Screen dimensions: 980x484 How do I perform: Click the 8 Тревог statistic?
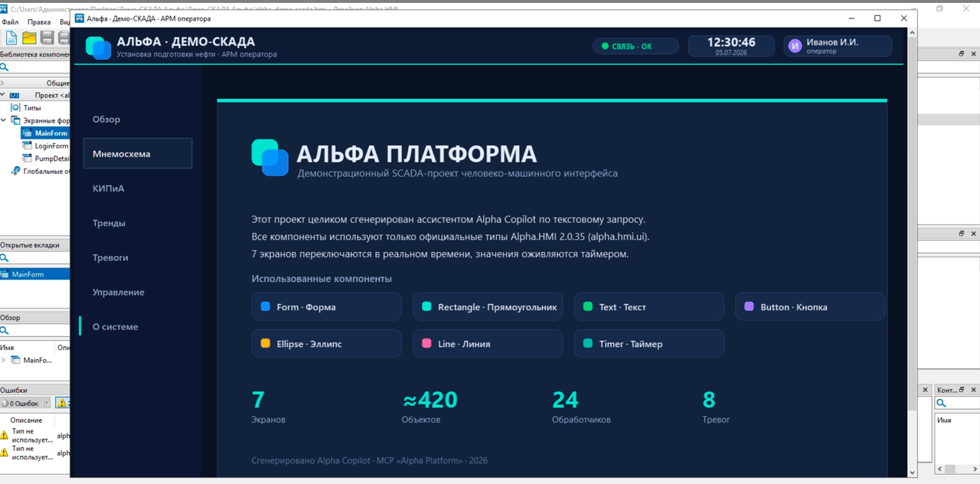coord(716,407)
